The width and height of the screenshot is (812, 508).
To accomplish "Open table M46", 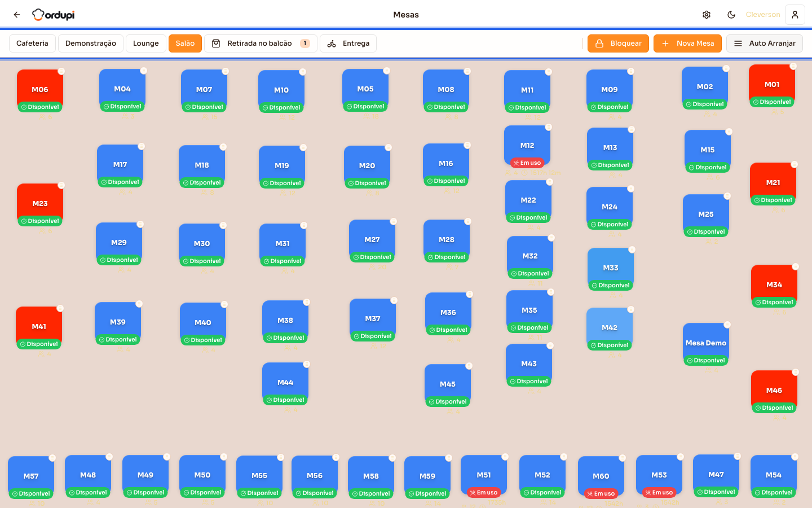I will 774,391.
